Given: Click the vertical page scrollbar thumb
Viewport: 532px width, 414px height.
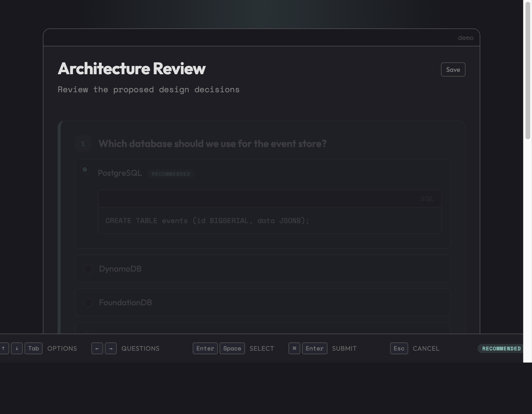Looking at the screenshot, I should click(x=528, y=70).
